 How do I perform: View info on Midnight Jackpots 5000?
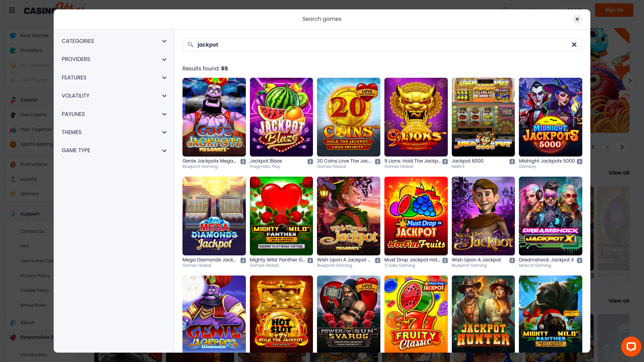[580, 161]
